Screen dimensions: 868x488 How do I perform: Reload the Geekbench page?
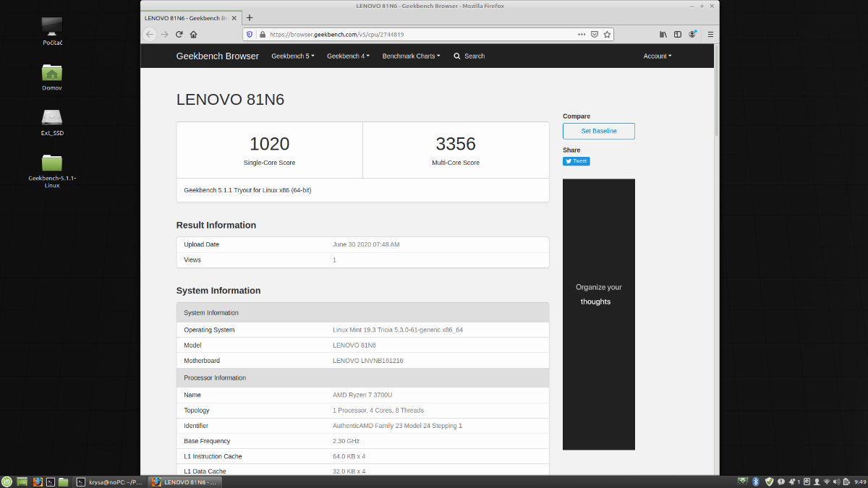[x=179, y=34]
